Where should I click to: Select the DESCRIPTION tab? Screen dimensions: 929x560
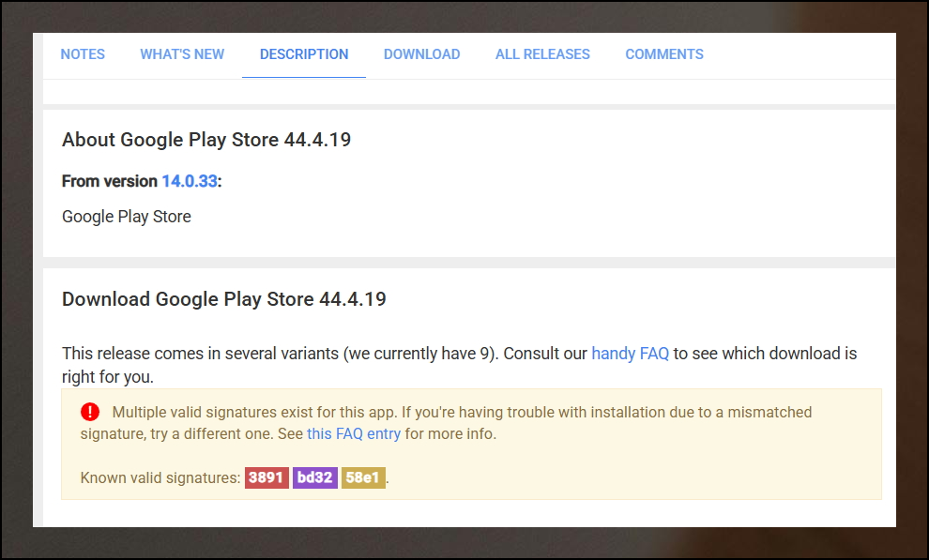coord(304,54)
